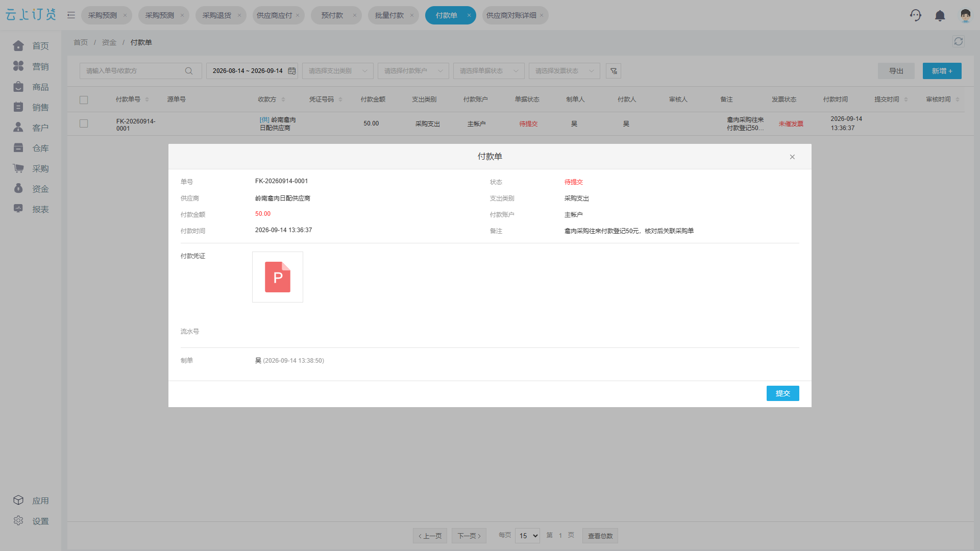
Task: Open 采购 purchasing in sidebar
Action: [x=31, y=168]
